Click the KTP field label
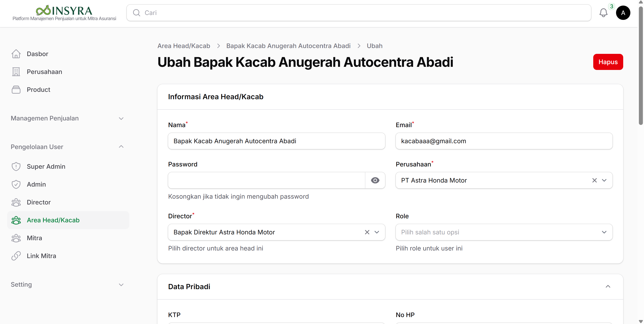The width and height of the screenshot is (644, 324). coord(174,315)
